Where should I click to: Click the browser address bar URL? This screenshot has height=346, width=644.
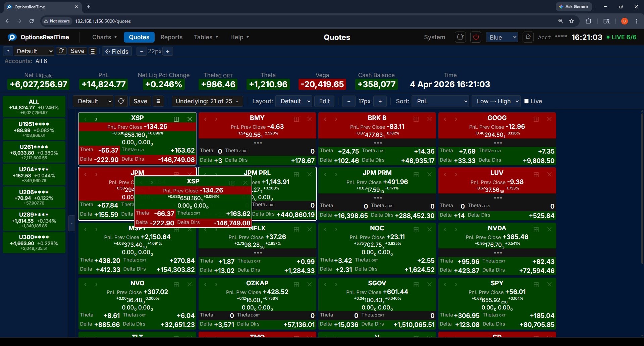pos(103,21)
